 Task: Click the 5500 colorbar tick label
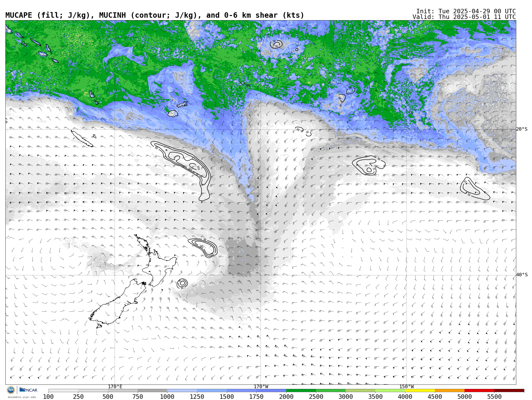[494, 397]
